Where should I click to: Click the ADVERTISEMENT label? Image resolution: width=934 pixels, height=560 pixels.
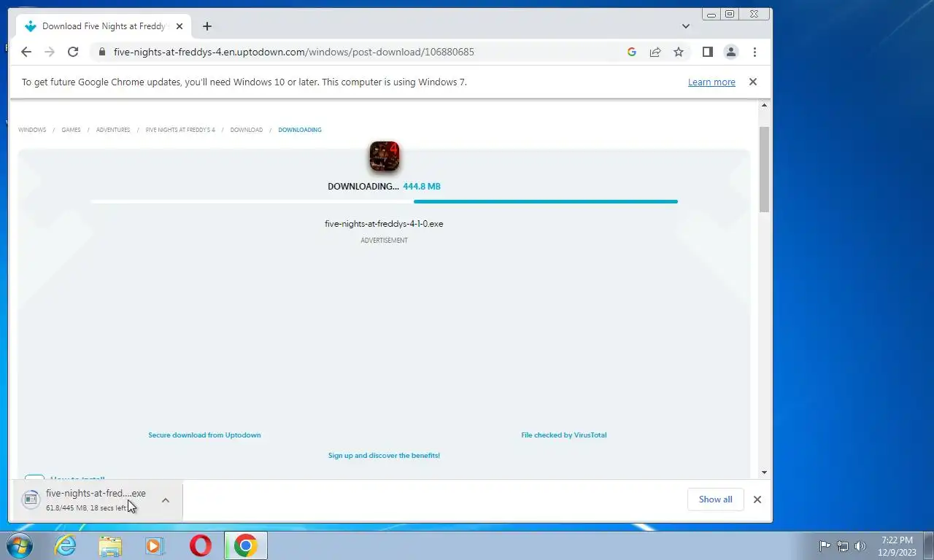click(384, 241)
